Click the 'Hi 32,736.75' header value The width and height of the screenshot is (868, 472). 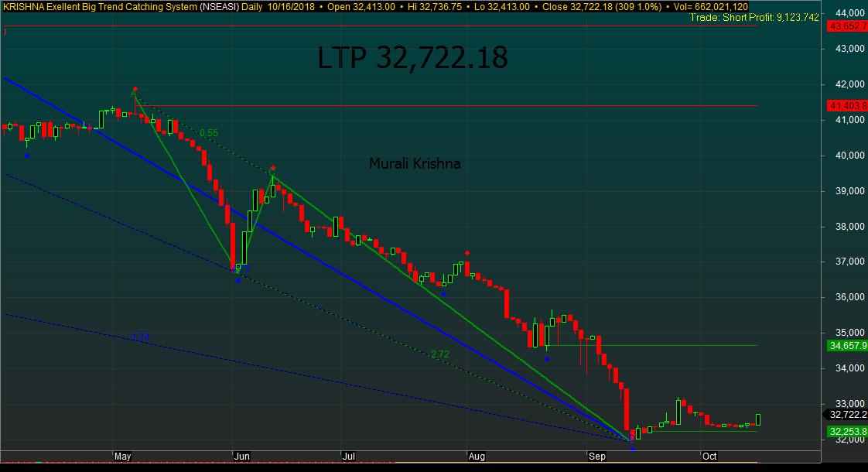[435, 7]
